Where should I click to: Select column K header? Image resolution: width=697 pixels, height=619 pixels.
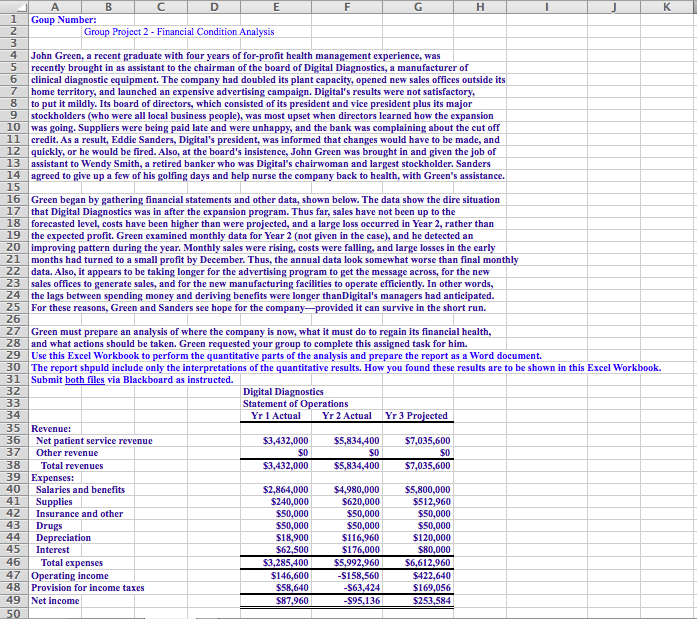[666, 7]
